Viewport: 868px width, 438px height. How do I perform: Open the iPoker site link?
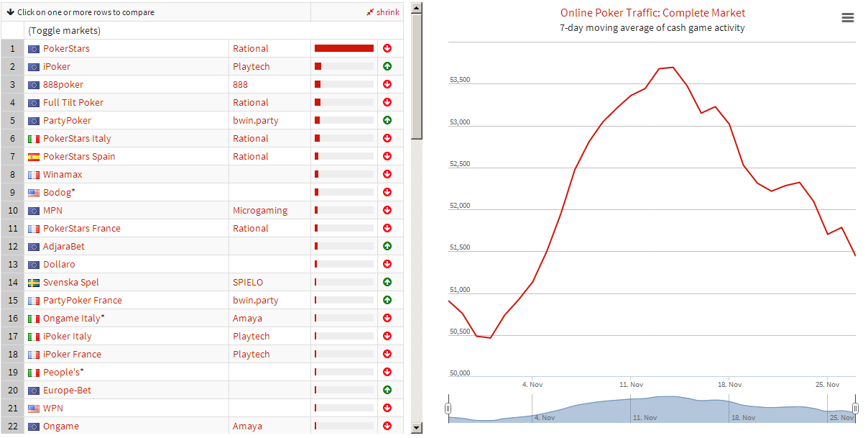click(57, 66)
